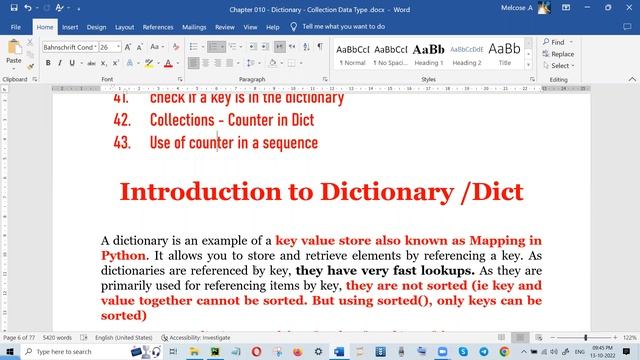Image resolution: width=640 pixels, height=360 pixels.
Task: Open Word from the Windows taskbar
Action: [x=339, y=351]
